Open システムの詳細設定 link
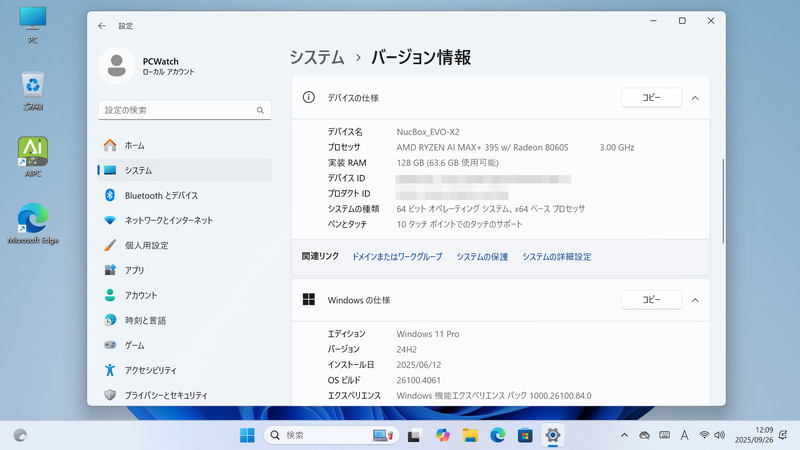800x450 pixels. click(x=557, y=257)
